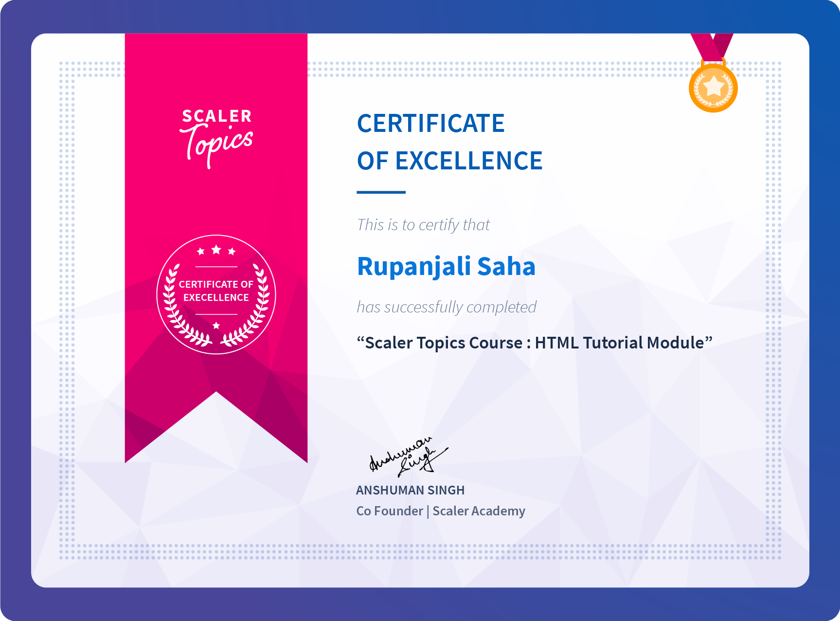Click "This is to certify that" text
Image resolution: width=840 pixels, height=621 pixels.
(x=423, y=225)
